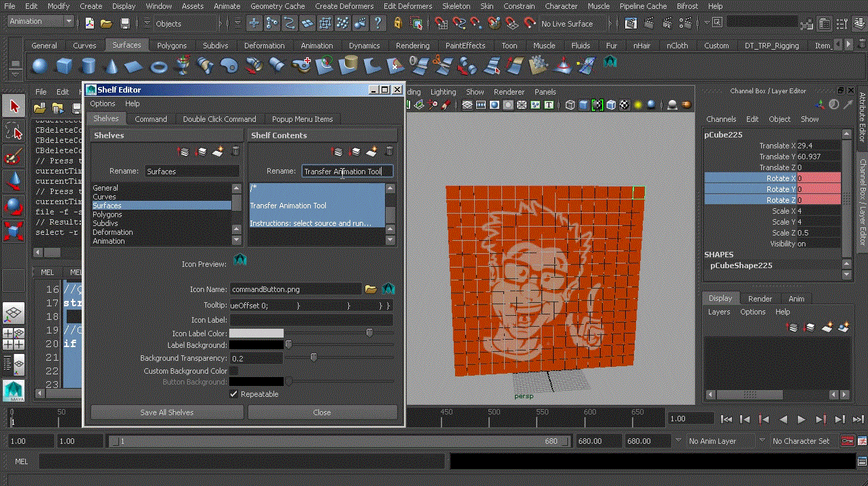This screenshot has width=868, height=486.
Task: Switch to the Polygons shelf tab
Action: tap(171, 46)
